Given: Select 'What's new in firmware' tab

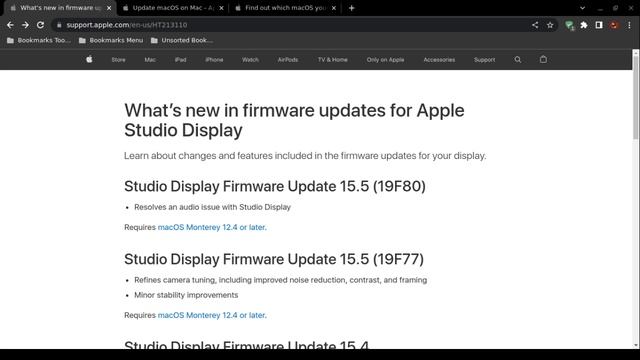Looking at the screenshot, I should pos(60,8).
